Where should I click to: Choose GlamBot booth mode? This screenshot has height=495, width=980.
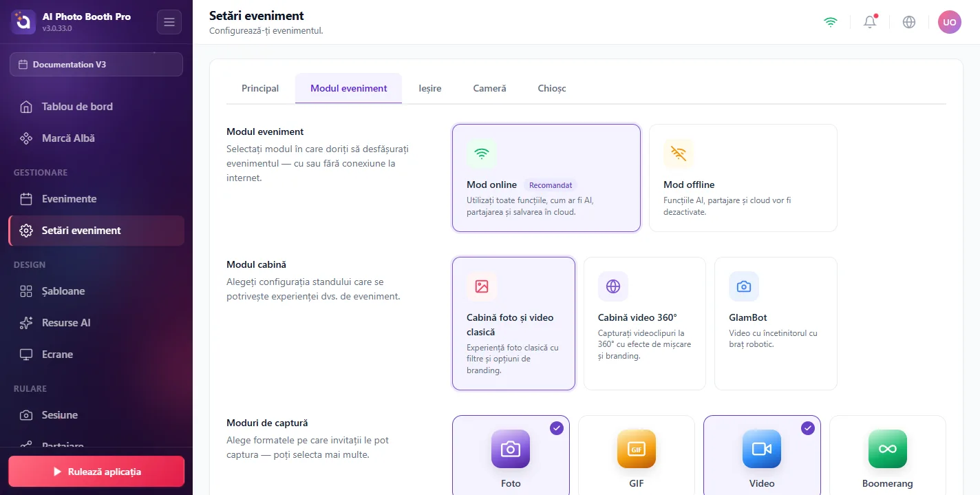pos(776,324)
